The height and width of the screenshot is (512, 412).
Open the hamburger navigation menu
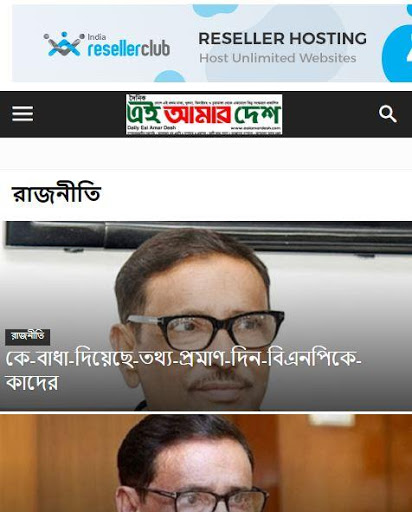23,114
